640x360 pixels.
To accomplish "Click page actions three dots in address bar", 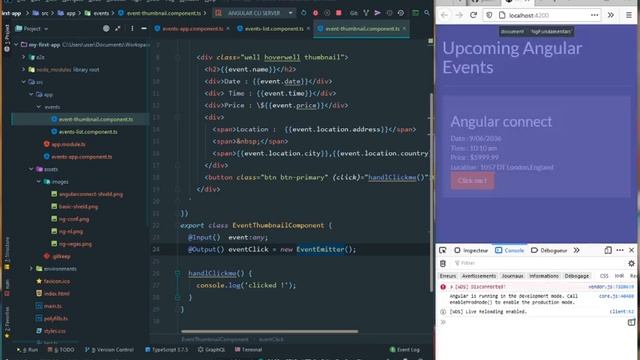I will coord(594,15).
